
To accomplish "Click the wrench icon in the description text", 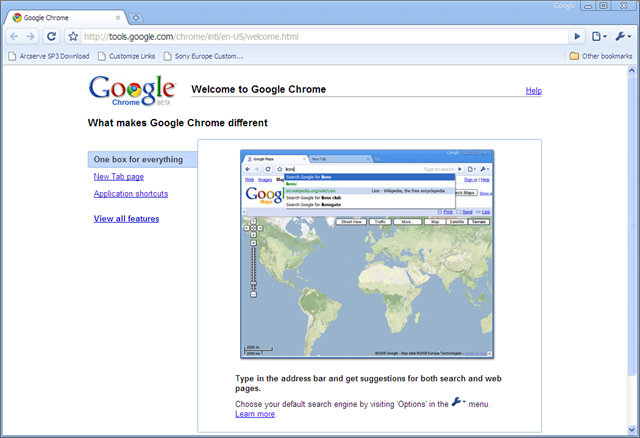I will point(458,402).
